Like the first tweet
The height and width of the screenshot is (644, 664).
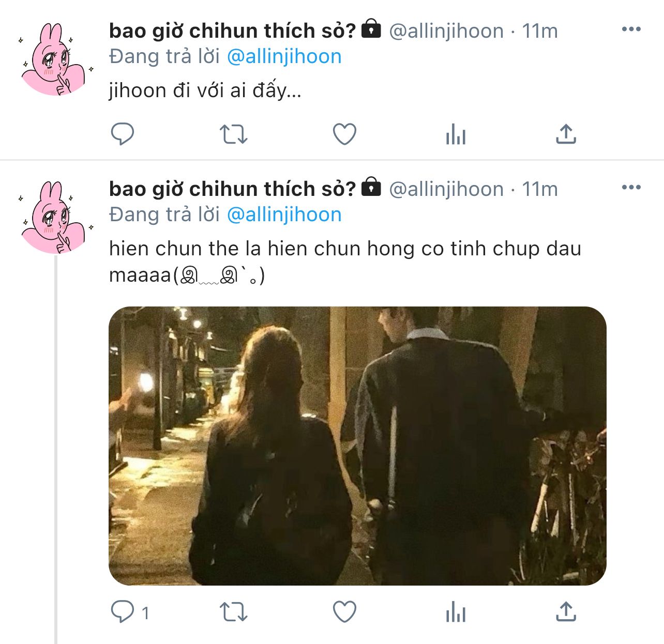coord(344,134)
